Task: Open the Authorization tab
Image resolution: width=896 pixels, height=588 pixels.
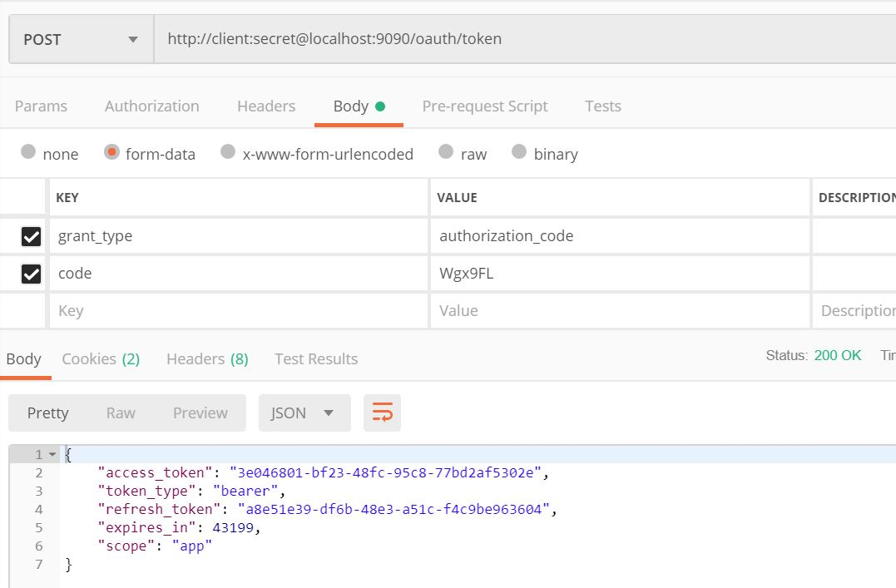Action: (x=152, y=106)
